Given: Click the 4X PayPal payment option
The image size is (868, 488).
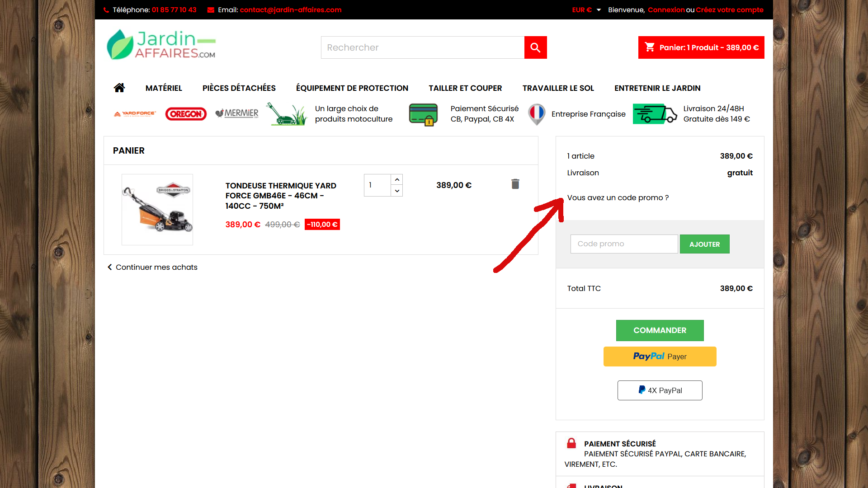Looking at the screenshot, I should point(660,390).
